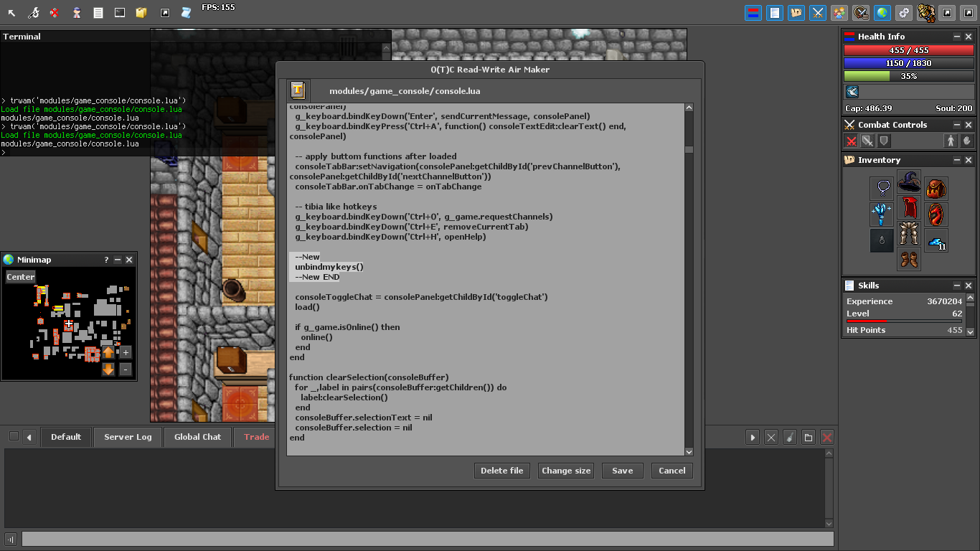Click the golden warrior character icon
The image size is (980, 551).
pos(925,13)
